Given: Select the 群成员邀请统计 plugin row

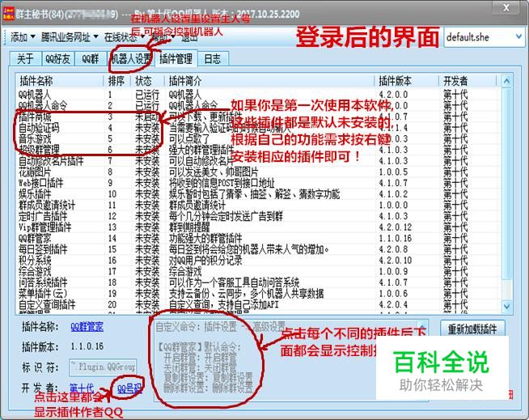Looking at the screenshot, I should (258, 205).
